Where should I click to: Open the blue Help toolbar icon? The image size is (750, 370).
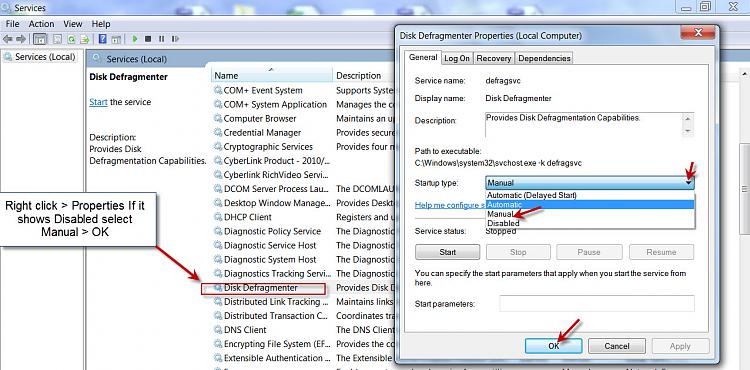click(x=102, y=39)
